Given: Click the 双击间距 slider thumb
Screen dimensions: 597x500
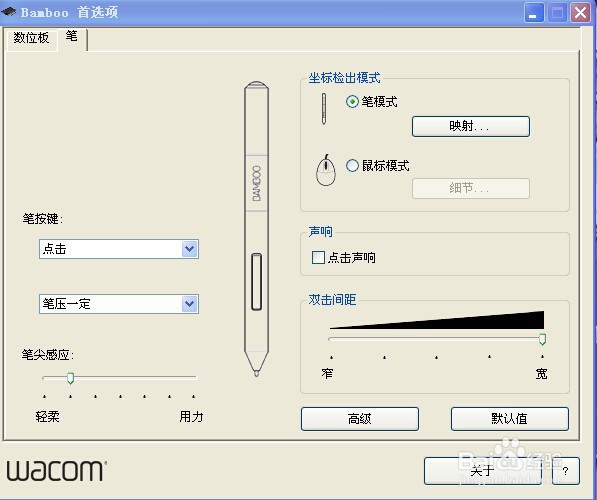Looking at the screenshot, I should 543,339.
